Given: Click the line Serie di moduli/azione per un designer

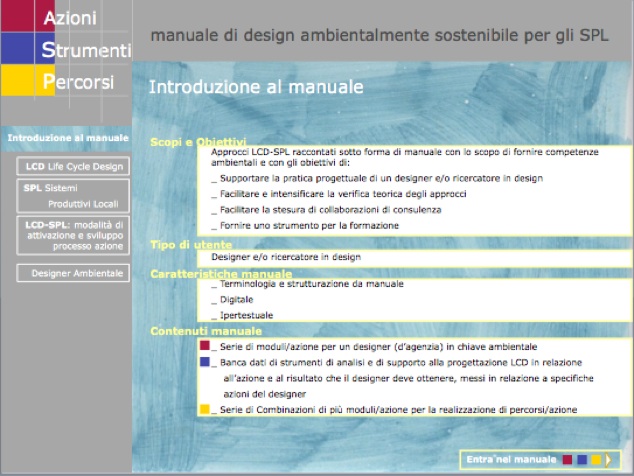Looking at the screenshot, I should pyautogui.click(x=374, y=347).
